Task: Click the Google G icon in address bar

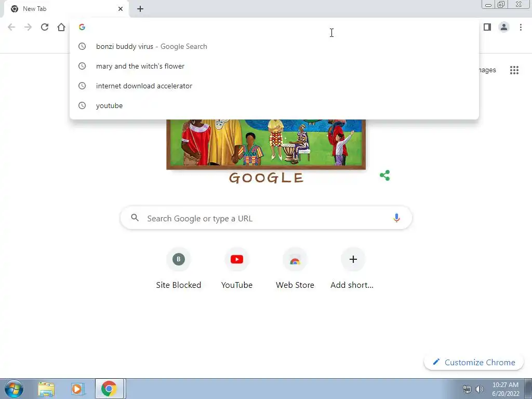Action: (82, 27)
